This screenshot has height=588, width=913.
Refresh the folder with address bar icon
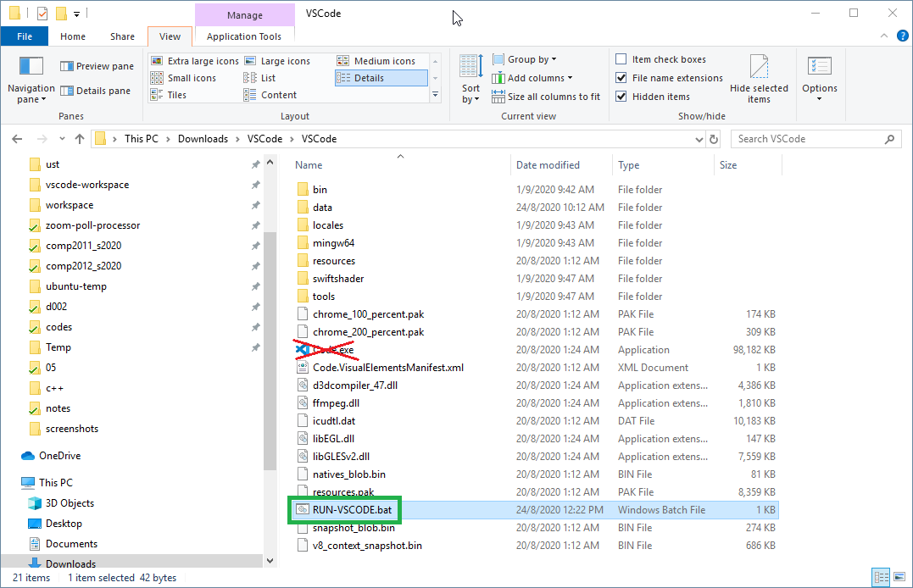[713, 139]
